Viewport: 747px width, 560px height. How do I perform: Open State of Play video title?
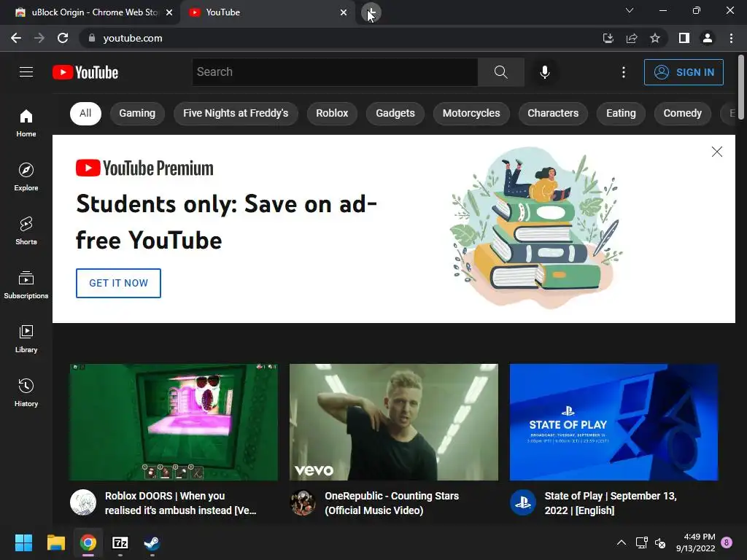click(611, 503)
